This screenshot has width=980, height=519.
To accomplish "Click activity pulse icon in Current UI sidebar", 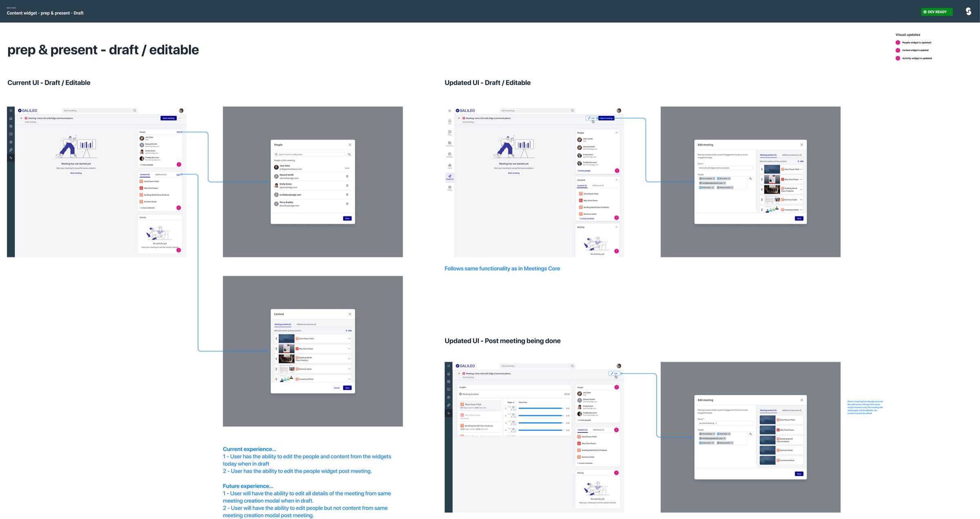I will pos(11,158).
